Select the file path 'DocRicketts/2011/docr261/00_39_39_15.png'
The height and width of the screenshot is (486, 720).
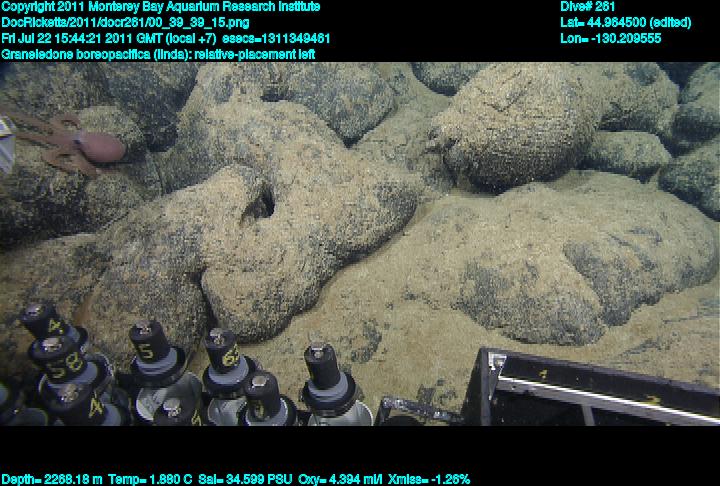pos(125,23)
